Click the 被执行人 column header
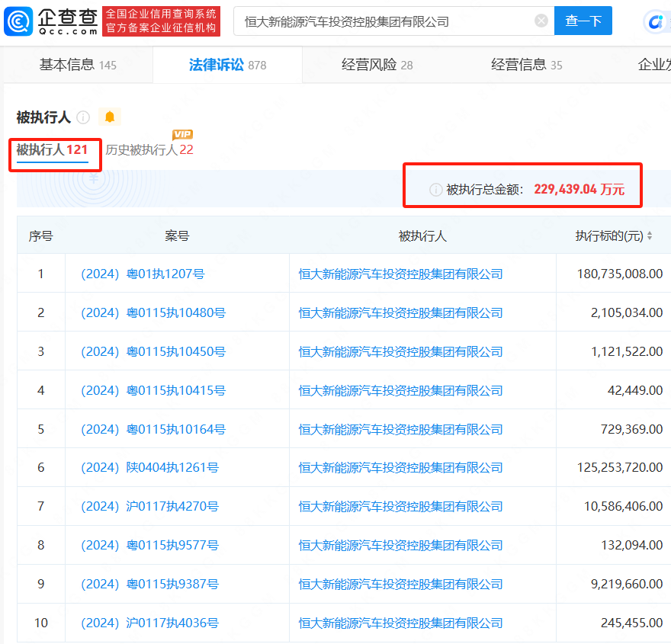Image resolution: width=671 pixels, height=644 pixels. (422, 235)
